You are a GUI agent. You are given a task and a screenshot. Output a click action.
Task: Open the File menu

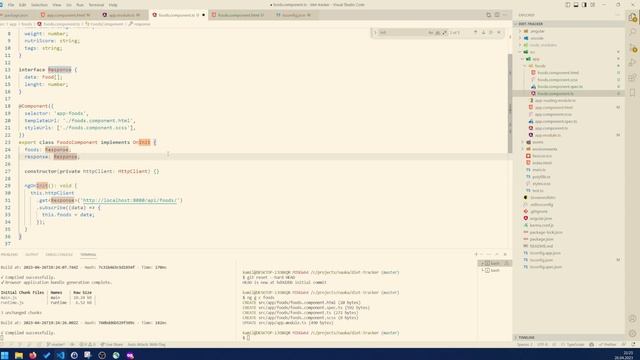click(11, 5)
